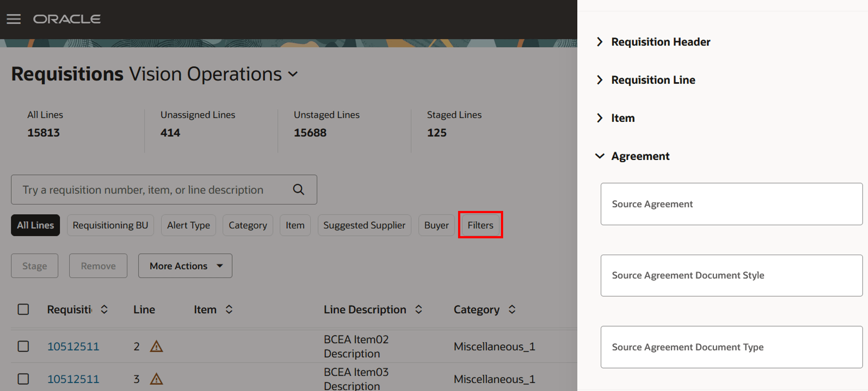
Task: Select the Filters chip
Action: [x=480, y=225]
